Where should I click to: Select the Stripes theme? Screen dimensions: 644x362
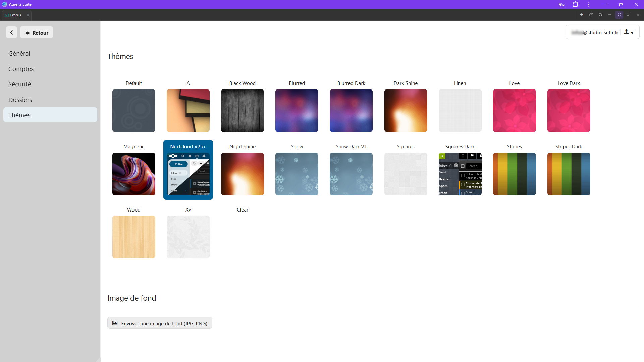pos(515,174)
